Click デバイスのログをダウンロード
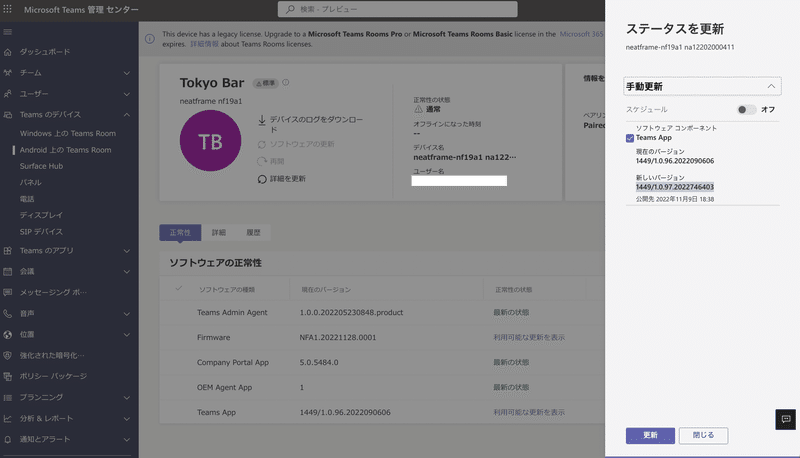Image resolution: width=800 pixels, height=458 pixels. [x=316, y=124]
